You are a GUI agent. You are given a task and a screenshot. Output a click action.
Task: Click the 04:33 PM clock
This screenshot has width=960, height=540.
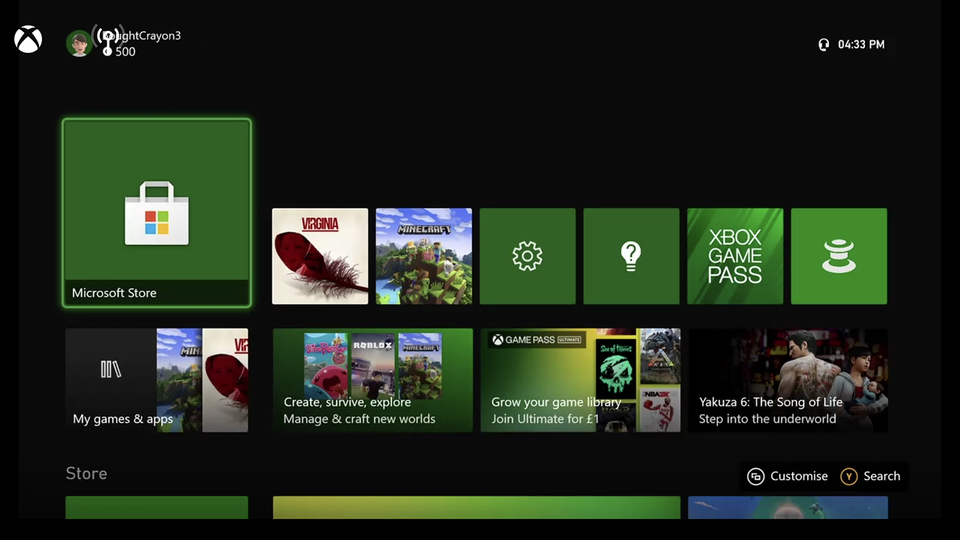pyautogui.click(x=861, y=45)
